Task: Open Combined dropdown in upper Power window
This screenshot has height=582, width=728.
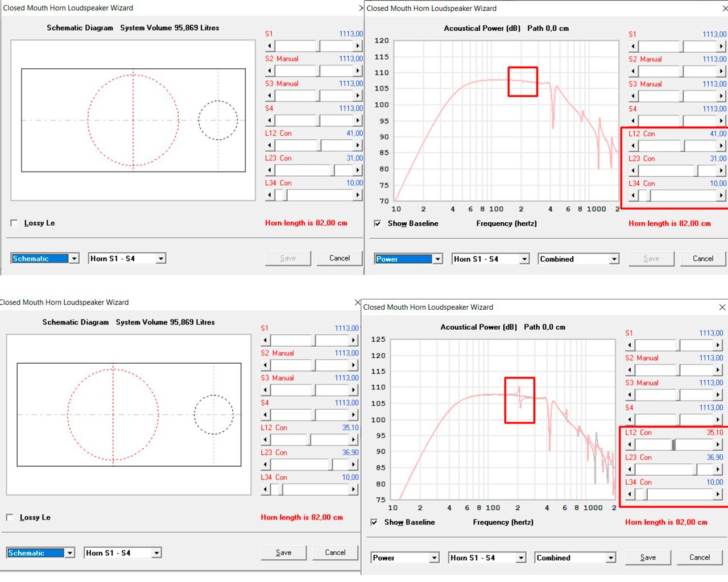Action: (614, 259)
